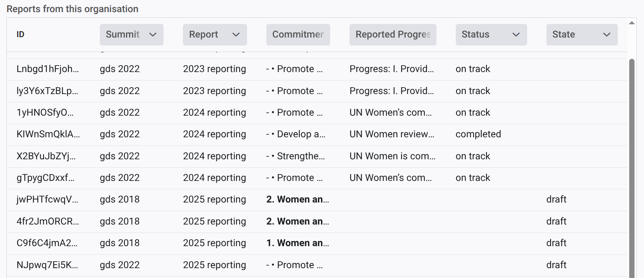Click 'draft' state in NJpwq7Ei5K row
The image size is (644, 278).
[x=556, y=265]
